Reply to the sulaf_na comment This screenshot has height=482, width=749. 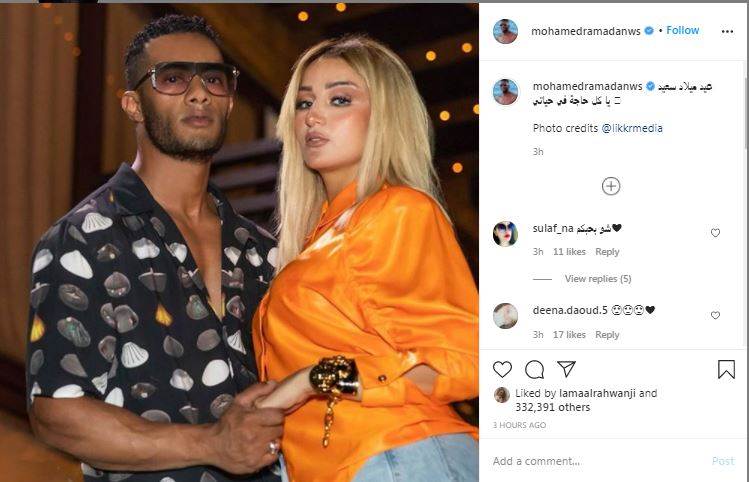(x=607, y=252)
